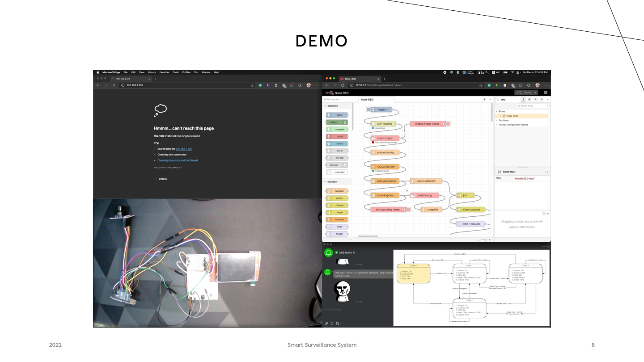
Task: Select the debug node in the palette
Action: pos(337,122)
